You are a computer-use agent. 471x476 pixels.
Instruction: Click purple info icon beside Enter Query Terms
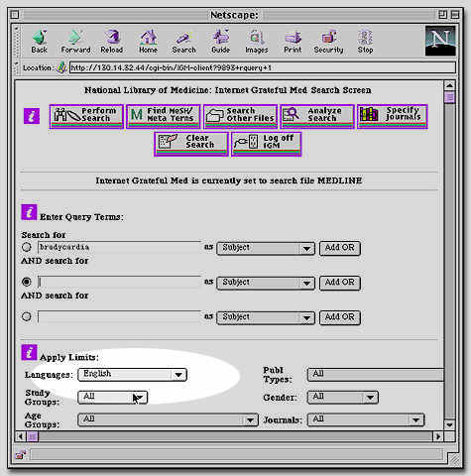(x=29, y=212)
